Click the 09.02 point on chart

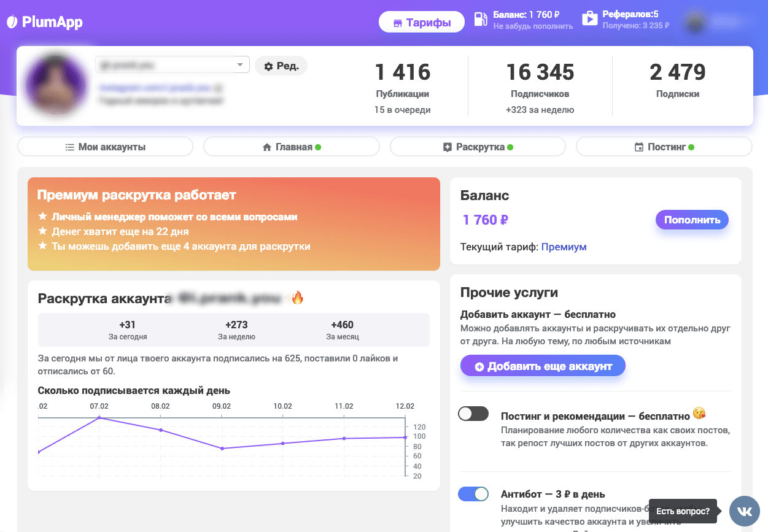(x=222, y=449)
